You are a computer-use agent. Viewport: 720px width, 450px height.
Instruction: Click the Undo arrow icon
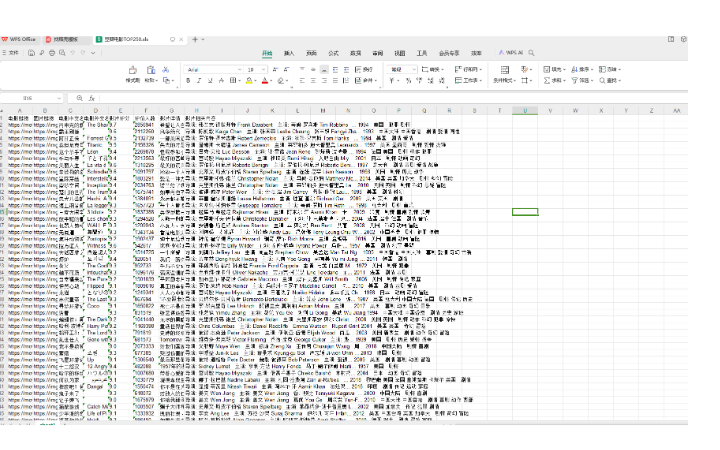[73, 53]
